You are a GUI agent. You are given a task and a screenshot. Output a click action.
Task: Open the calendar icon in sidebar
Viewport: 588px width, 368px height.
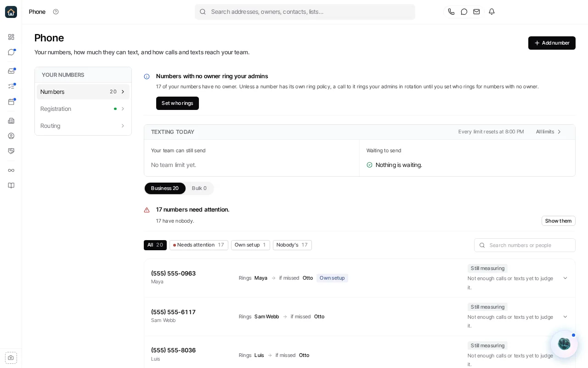11,102
